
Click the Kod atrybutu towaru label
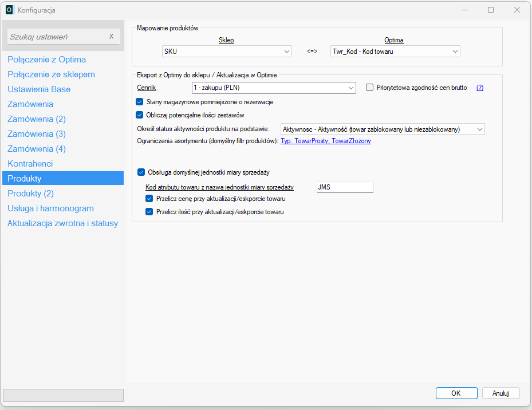tap(219, 187)
